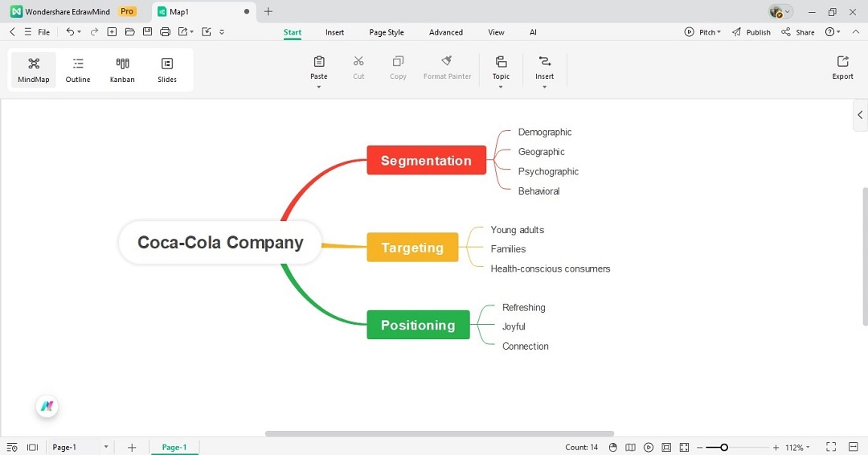868x455 pixels.
Task: Select the Joyful subtopic
Action: [x=514, y=326]
